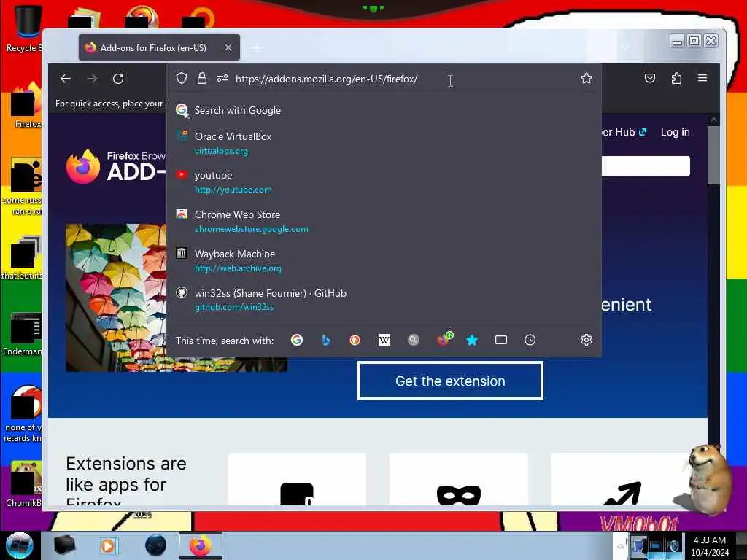Open search settings gear
This screenshot has width=747, height=560.
[x=586, y=340]
